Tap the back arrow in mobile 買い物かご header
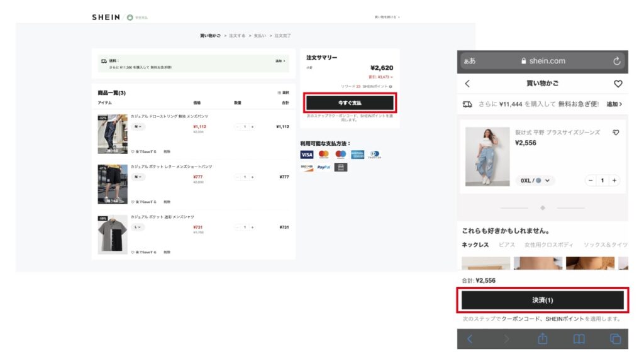Screen dimensions: 644x362 point(467,84)
